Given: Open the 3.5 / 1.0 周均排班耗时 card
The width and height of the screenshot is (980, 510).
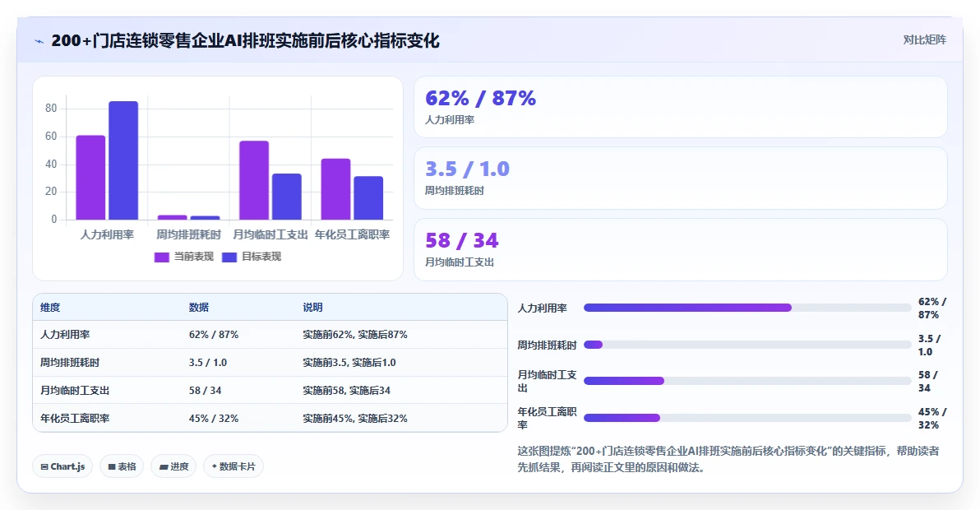Looking at the screenshot, I should [681, 178].
